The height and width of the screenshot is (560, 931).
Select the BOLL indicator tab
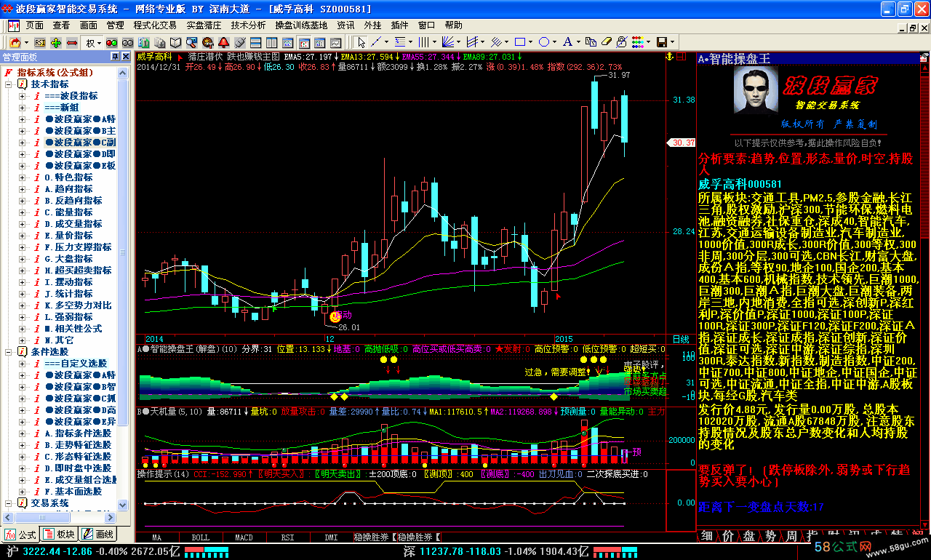[200, 537]
